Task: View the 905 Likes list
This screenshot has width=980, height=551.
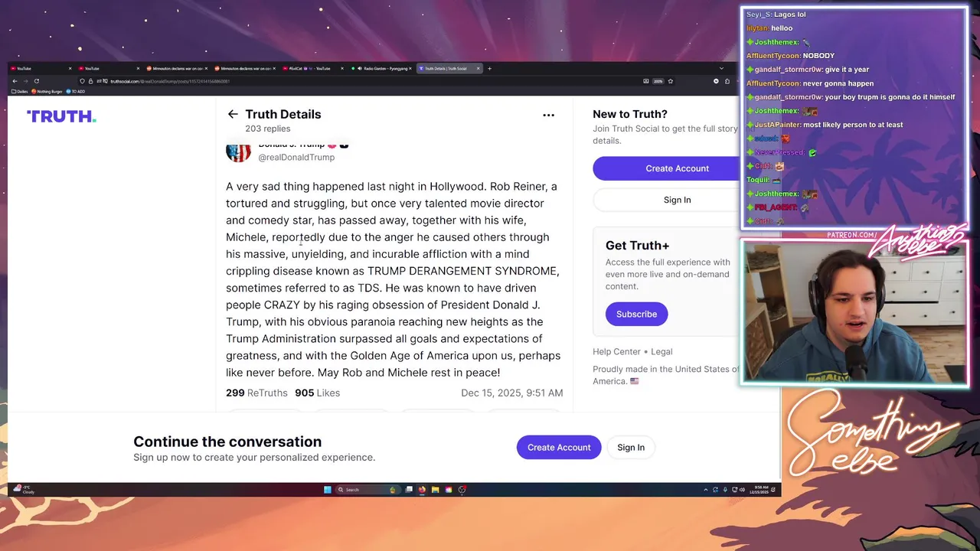Action: click(317, 393)
